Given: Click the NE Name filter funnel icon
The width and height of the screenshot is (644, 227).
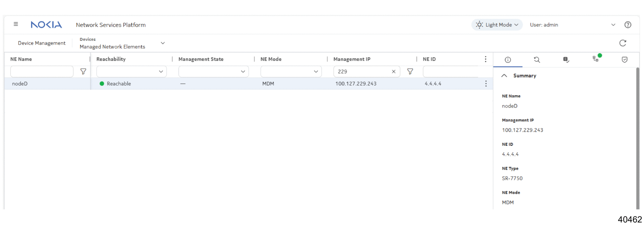Looking at the screenshot, I should (x=83, y=72).
